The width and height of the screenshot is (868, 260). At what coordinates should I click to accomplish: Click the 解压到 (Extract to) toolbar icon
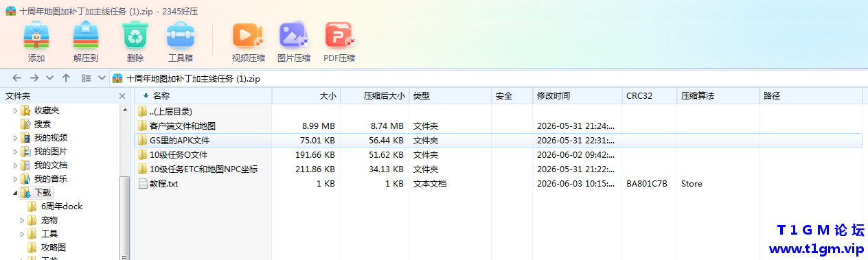pyautogui.click(x=86, y=35)
